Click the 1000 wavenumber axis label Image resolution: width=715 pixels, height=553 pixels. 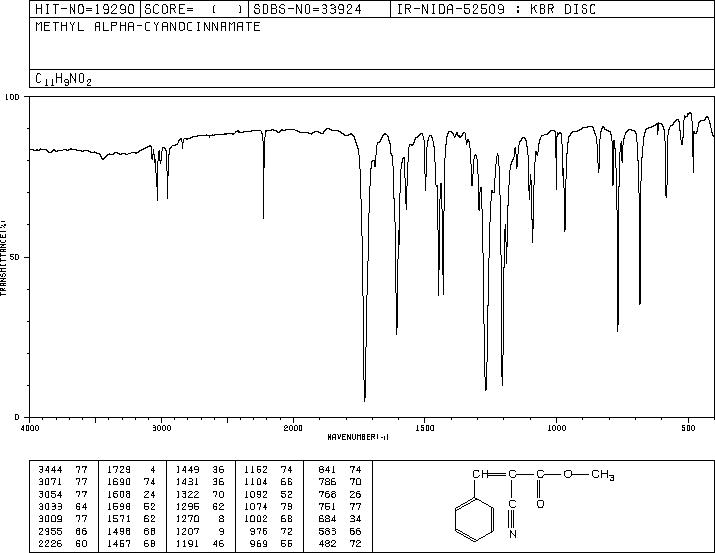pos(556,428)
